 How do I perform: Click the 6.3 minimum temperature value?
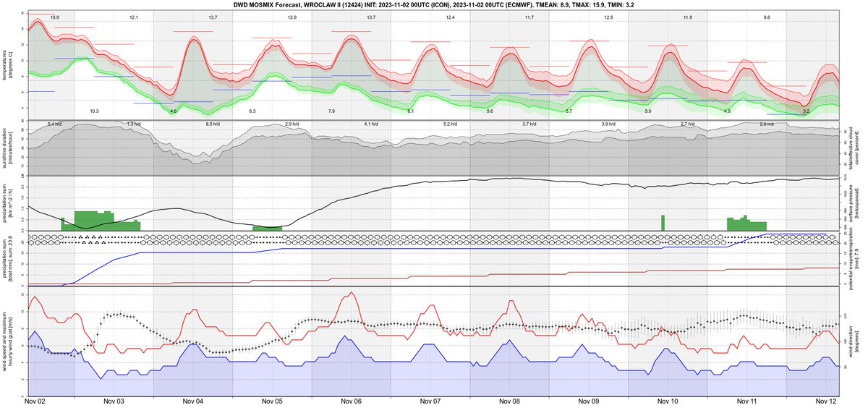tap(252, 111)
